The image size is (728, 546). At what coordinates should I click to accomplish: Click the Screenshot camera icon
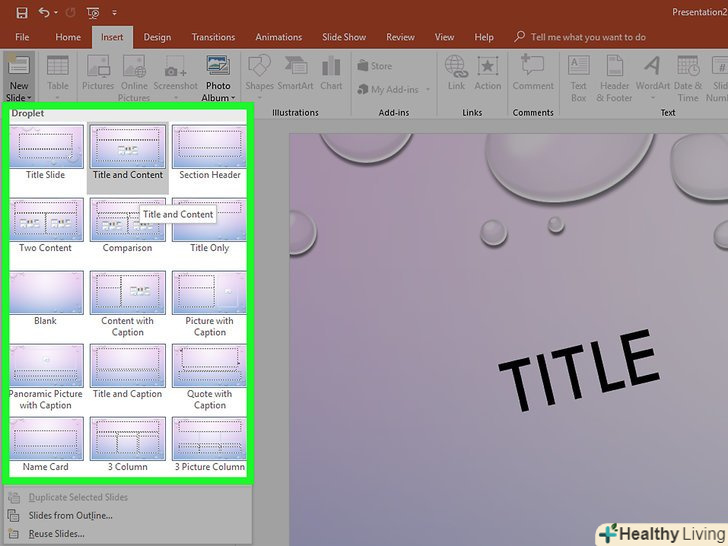(x=175, y=68)
